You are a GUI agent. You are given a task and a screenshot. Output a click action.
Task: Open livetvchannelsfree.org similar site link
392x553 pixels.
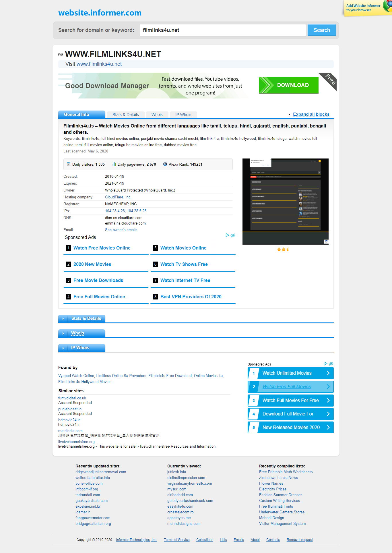click(x=76, y=442)
